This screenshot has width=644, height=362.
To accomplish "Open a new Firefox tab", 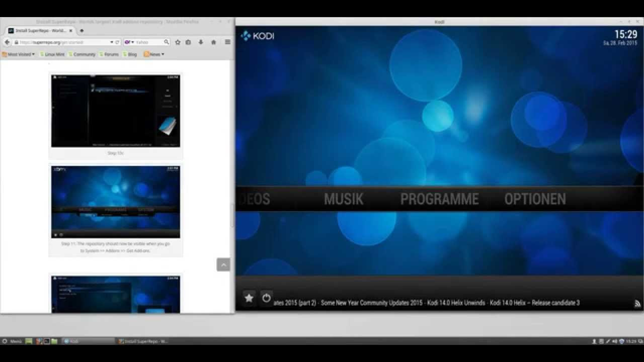I will (82, 31).
